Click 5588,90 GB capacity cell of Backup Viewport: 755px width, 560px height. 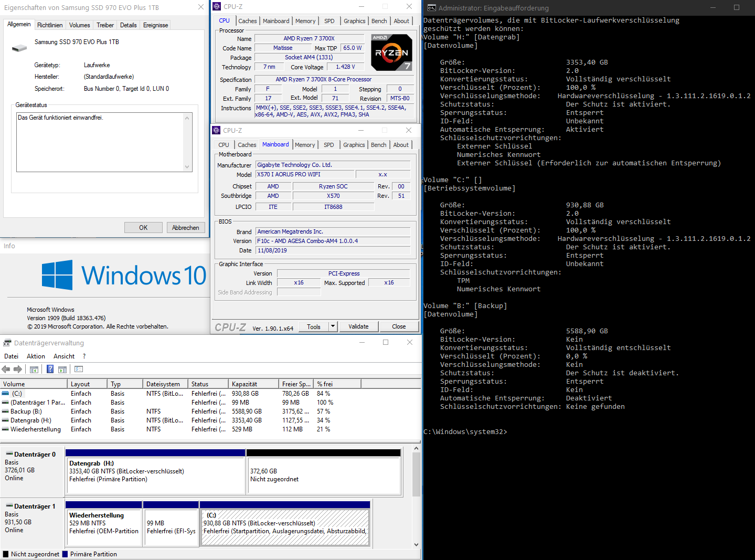pyautogui.click(x=247, y=411)
